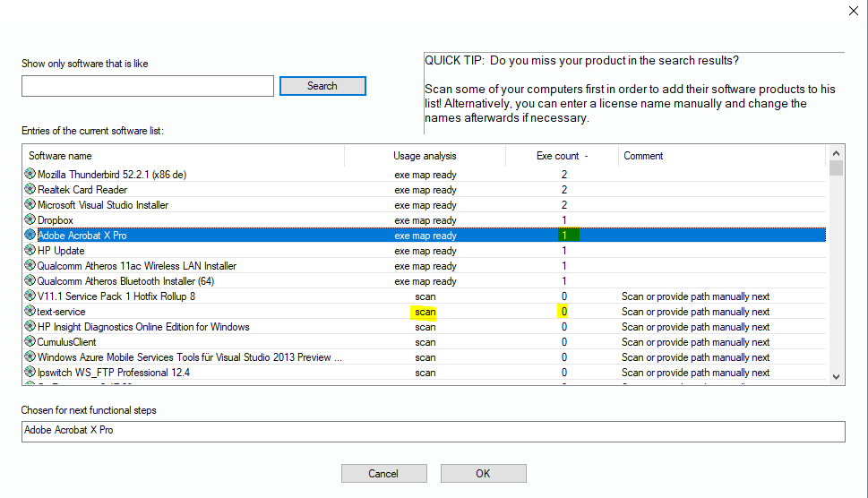Sort by the Usage analysis column header
868x498 pixels.
[425, 156]
